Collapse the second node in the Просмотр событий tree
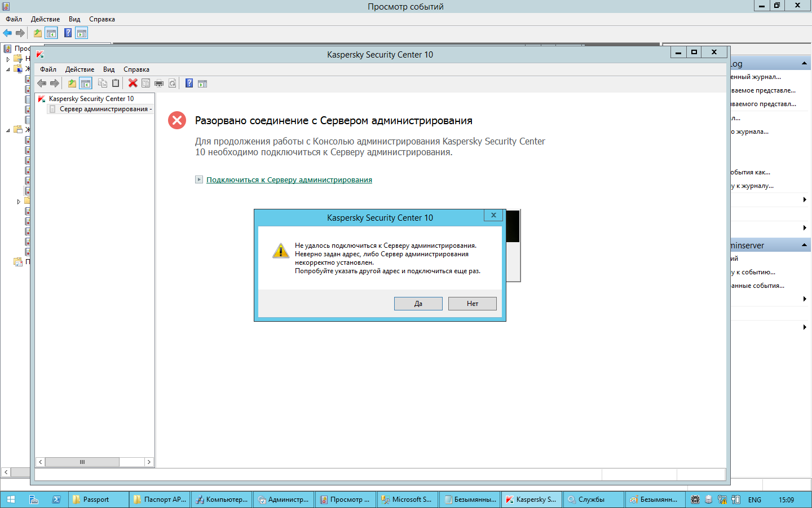 [8, 69]
